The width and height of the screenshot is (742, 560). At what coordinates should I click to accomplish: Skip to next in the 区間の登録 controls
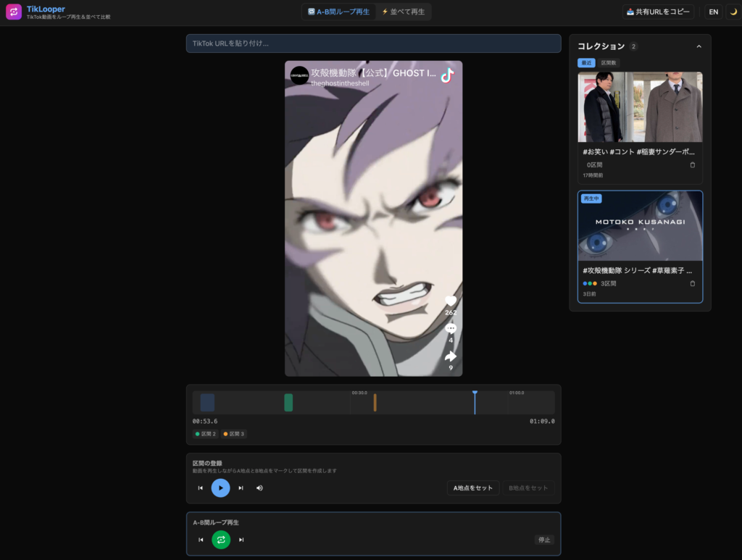241,488
